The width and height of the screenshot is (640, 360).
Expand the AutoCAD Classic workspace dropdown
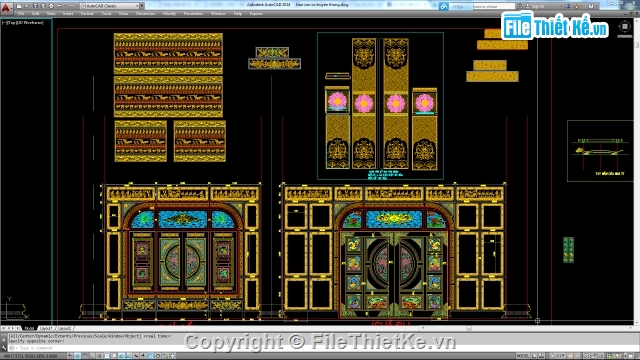[x=110, y=6]
